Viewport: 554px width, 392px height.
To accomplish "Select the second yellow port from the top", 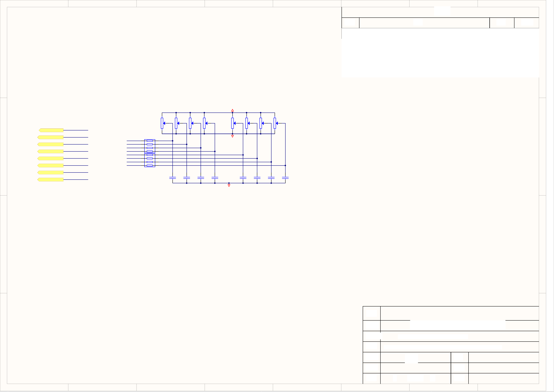I will click(51, 137).
